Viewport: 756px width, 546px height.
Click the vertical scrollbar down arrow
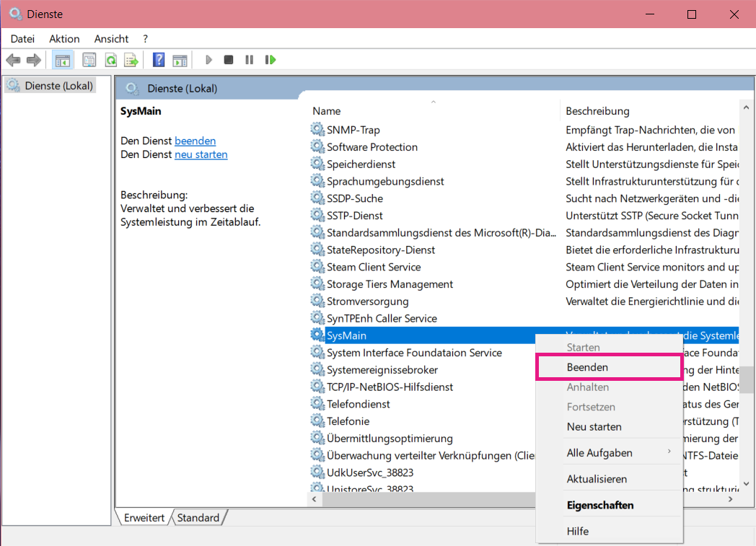point(747,484)
